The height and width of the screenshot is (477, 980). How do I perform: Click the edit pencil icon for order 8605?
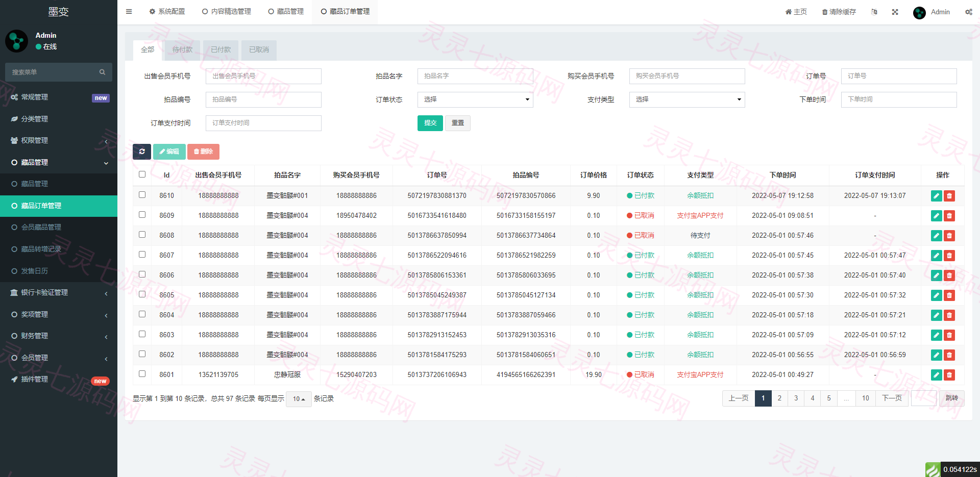click(936, 295)
